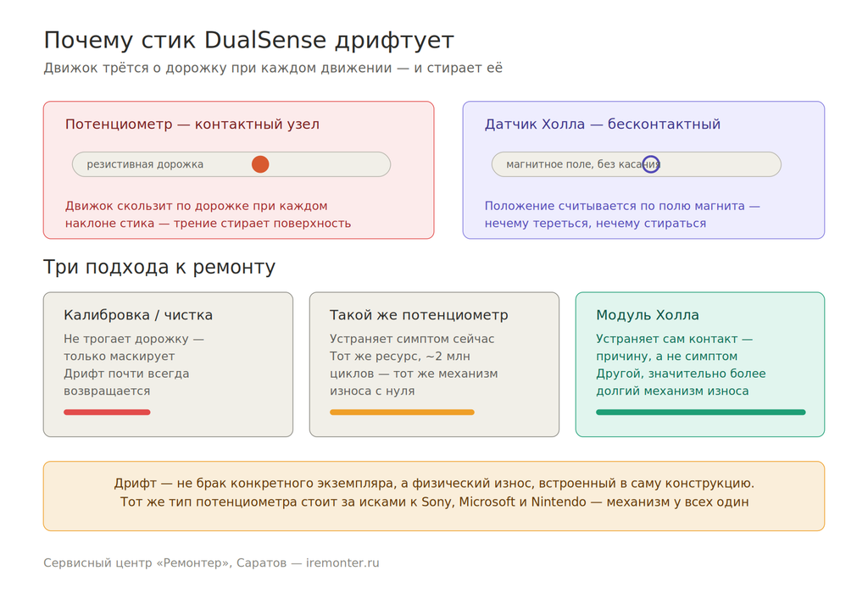Click text 'нечему тереться, нечему стираться'
The width and height of the screenshot is (868, 593).
(x=595, y=224)
